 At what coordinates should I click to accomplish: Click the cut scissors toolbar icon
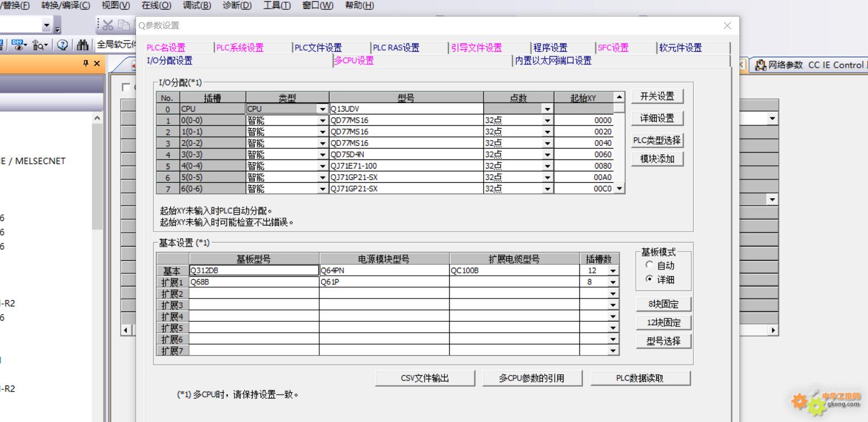point(109,24)
